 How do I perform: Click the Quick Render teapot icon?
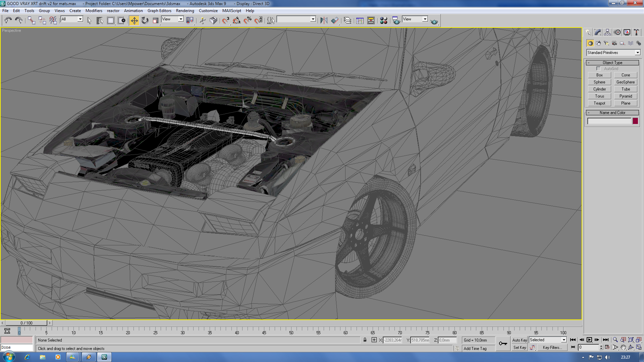pyautogui.click(x=434, y=21)
